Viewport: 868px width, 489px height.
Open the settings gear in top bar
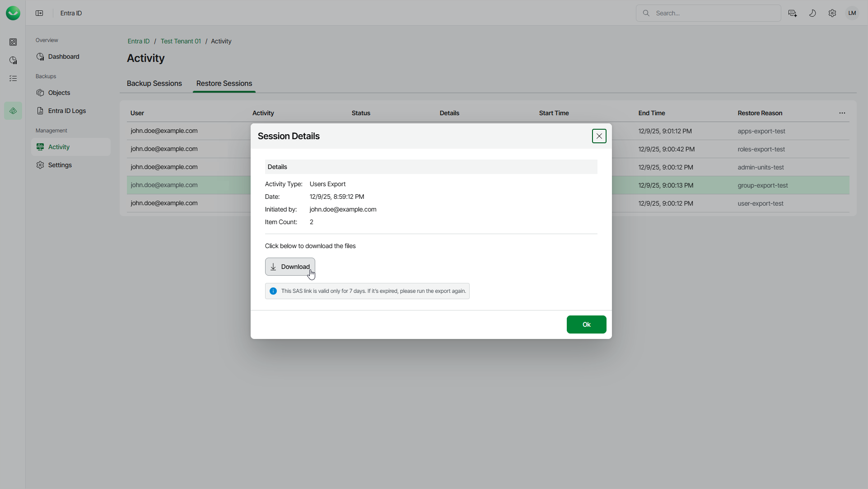point(832,13)
